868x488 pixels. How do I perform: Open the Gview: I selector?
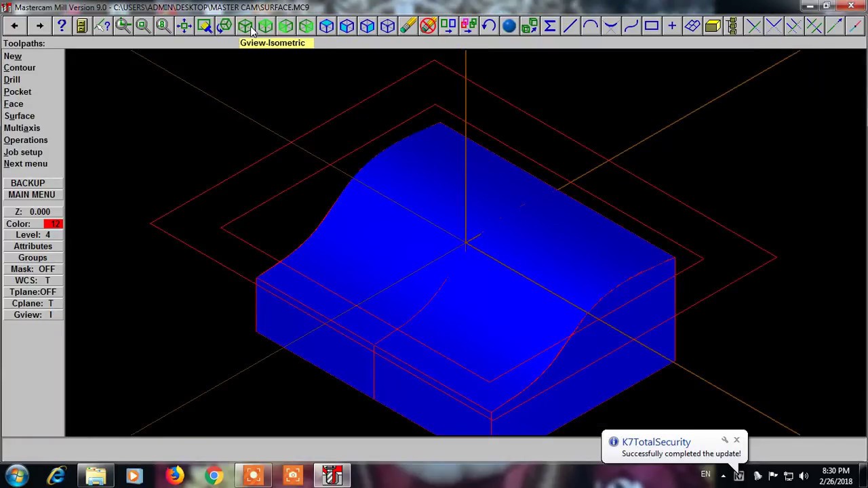coord(33,314)
